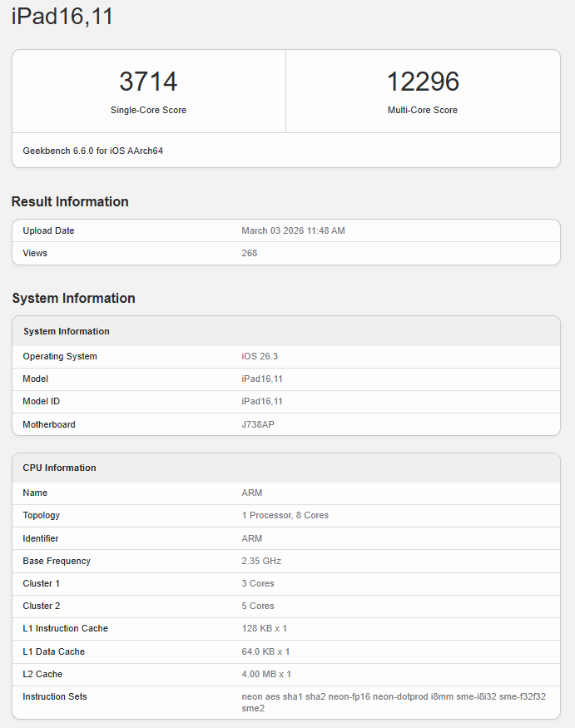Click the single-core score 3714
The width and height of the screenshot is (575, 728).
click(x=148, y=82)
